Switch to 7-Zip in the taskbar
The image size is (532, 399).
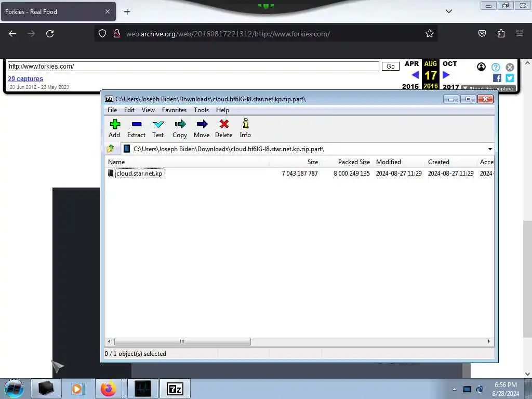[x=175, y=389]
